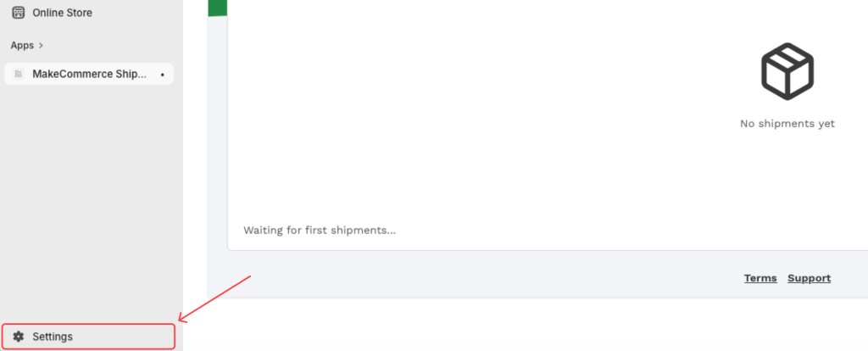
Task: Open the MakeCommerce Ship... app entry
Action: click(89, 74)
